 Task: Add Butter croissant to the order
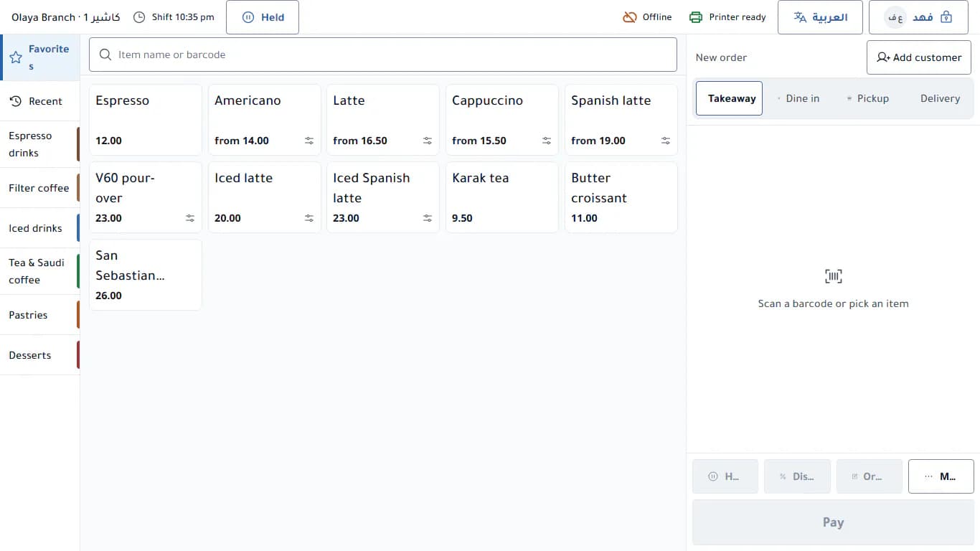coord(621,197)
